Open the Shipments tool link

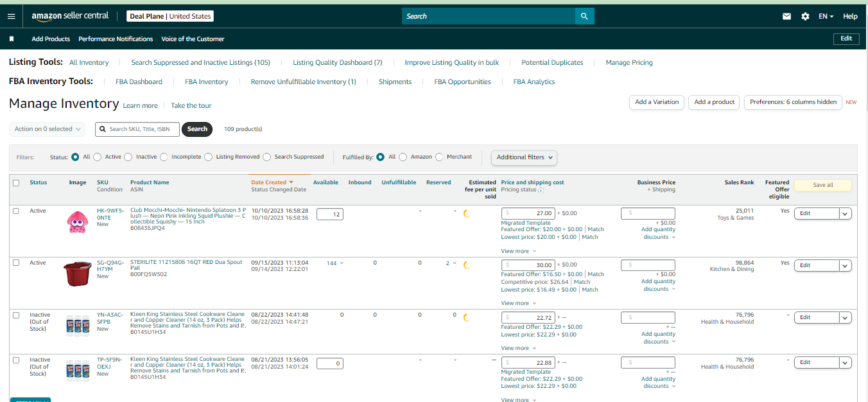coord(395,82)
